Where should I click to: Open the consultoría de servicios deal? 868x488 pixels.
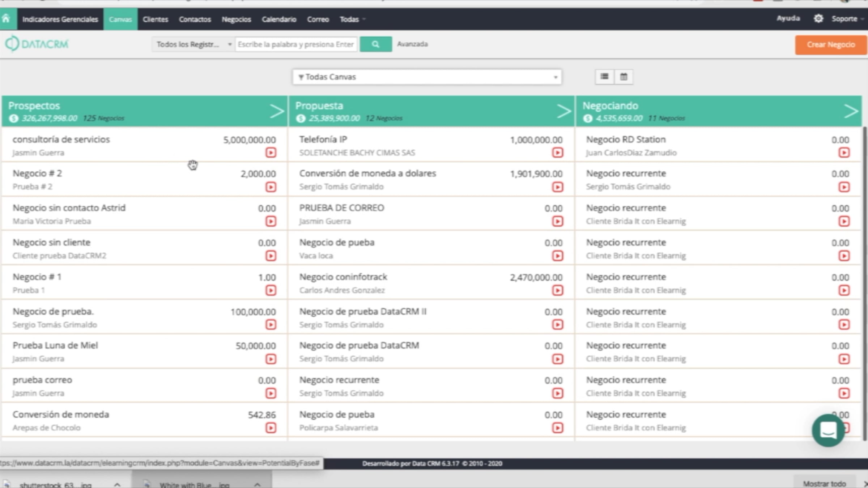tap(61, 140)
